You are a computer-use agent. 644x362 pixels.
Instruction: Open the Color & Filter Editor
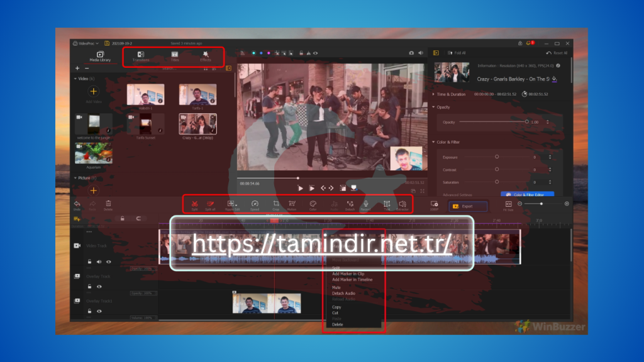coord(528,195)
